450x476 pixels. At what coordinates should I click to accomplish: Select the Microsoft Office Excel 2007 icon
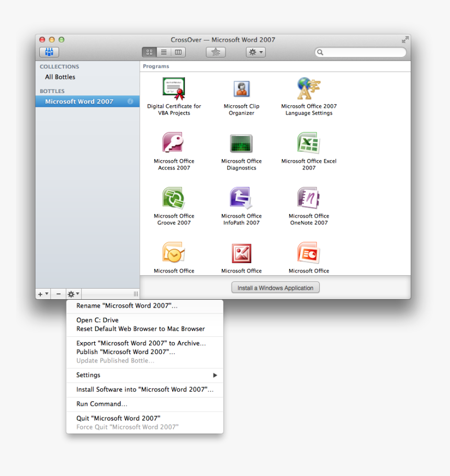pyautogui.click(x=309, y=143)
